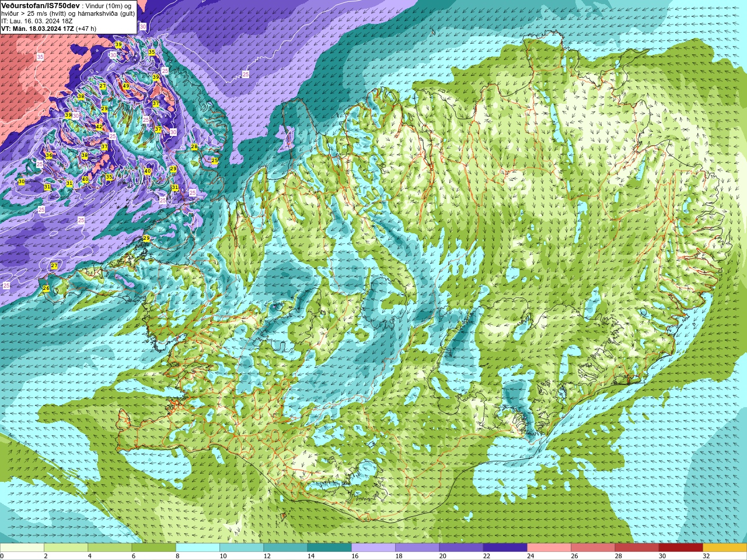Image resolution: width=747 pixels, height=560 pixels.
Task: Click the white '35' contour label
Action: point(40,57)
